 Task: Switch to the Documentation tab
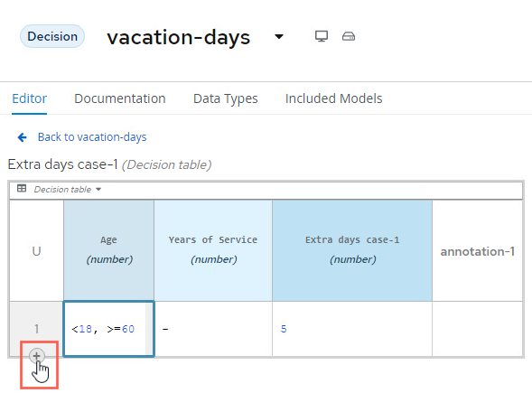[120, 98]
